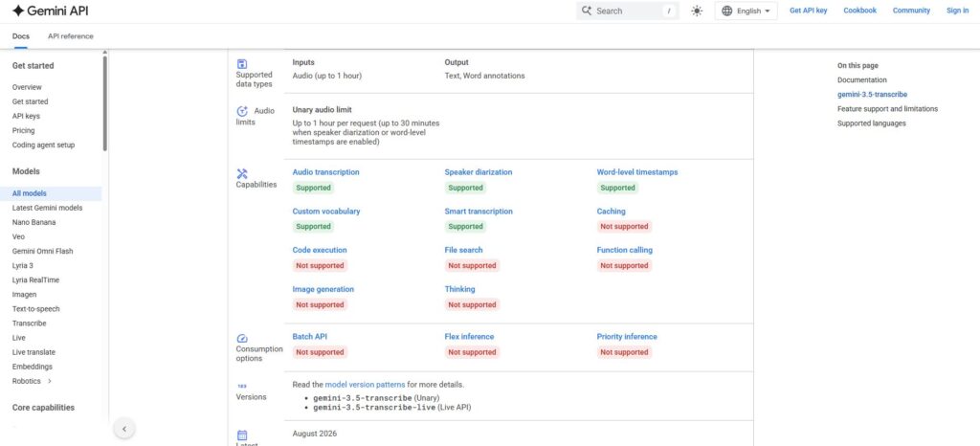
Task: Click the Sign in link
Action: 957,11
